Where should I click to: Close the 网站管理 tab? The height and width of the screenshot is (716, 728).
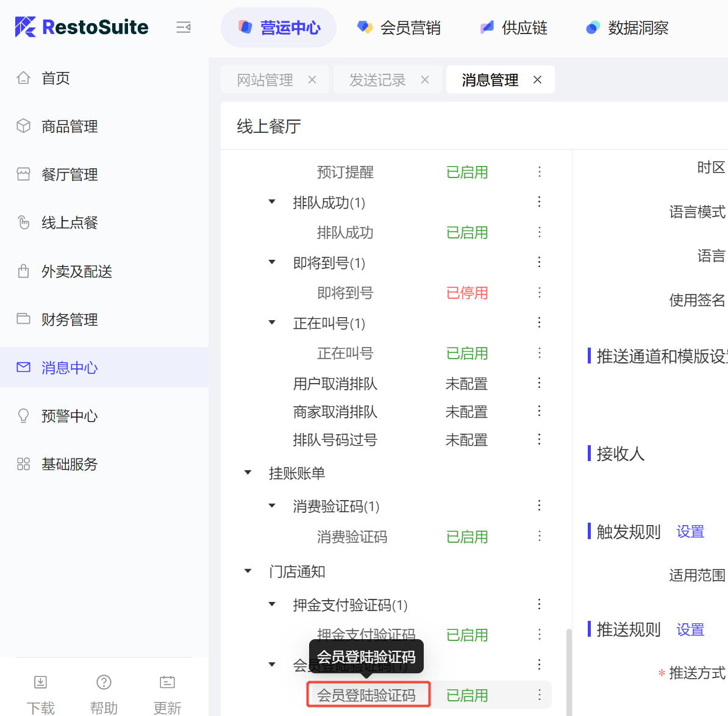(x=312, y=80)
